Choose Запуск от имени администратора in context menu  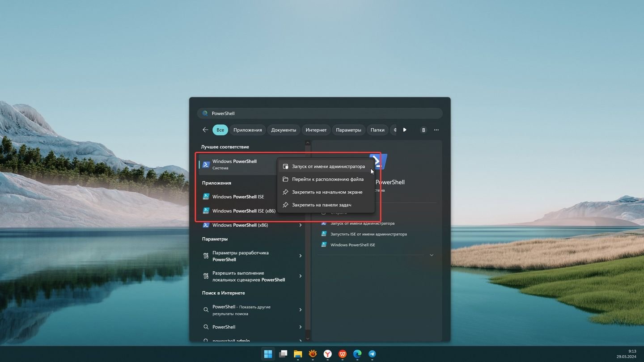pyautogui.click(x=326, y=166)
